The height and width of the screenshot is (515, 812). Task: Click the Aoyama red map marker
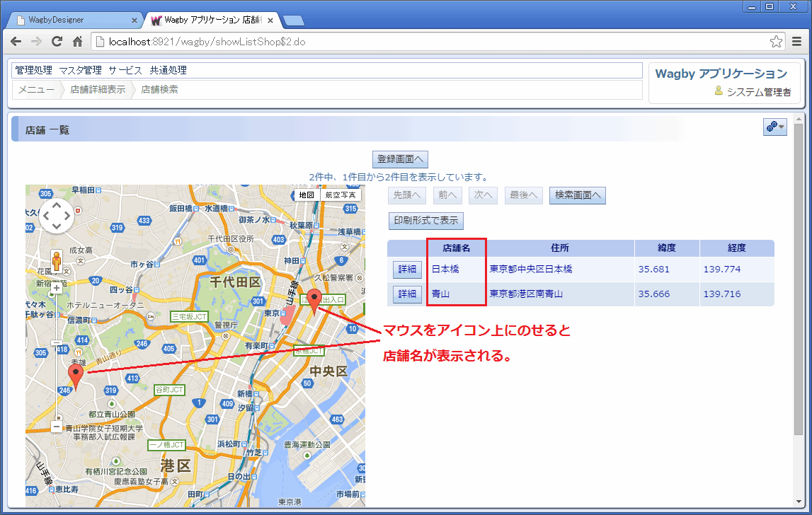tap(76, 376)
